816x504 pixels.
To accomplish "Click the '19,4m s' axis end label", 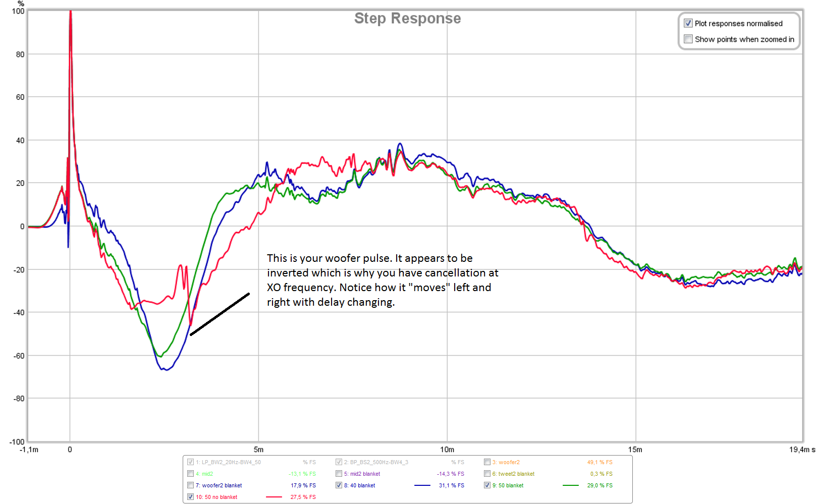I will pos(802,450).
